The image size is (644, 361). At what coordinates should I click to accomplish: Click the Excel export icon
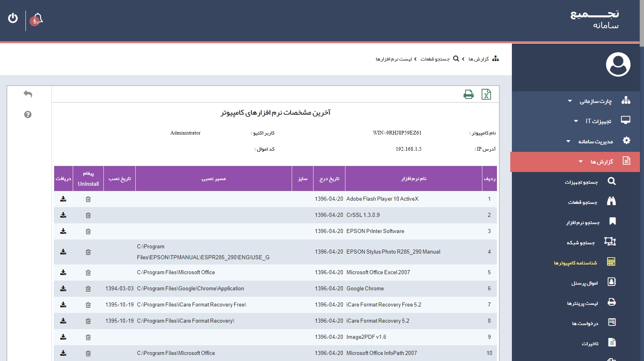tap(486, 94)
